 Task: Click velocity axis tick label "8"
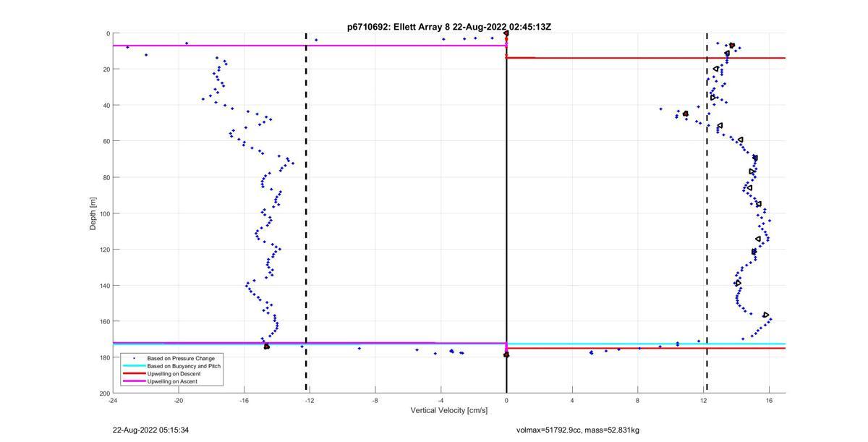coord(637,400)
